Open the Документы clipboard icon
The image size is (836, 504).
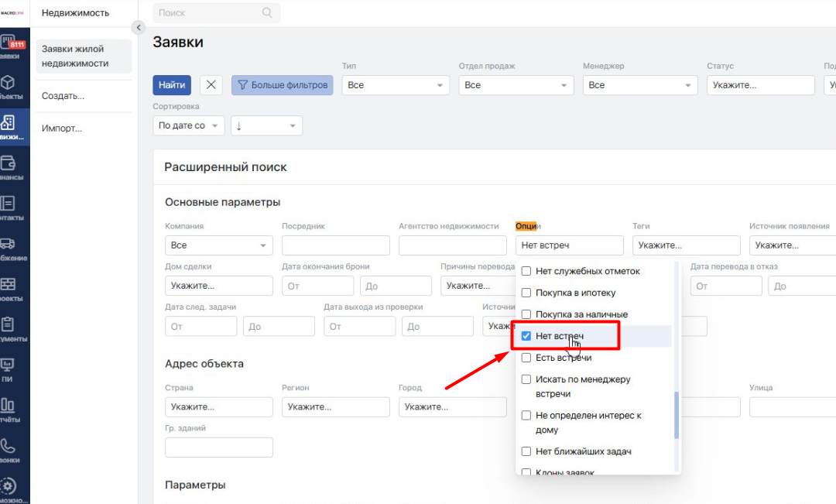click(9, 328)
